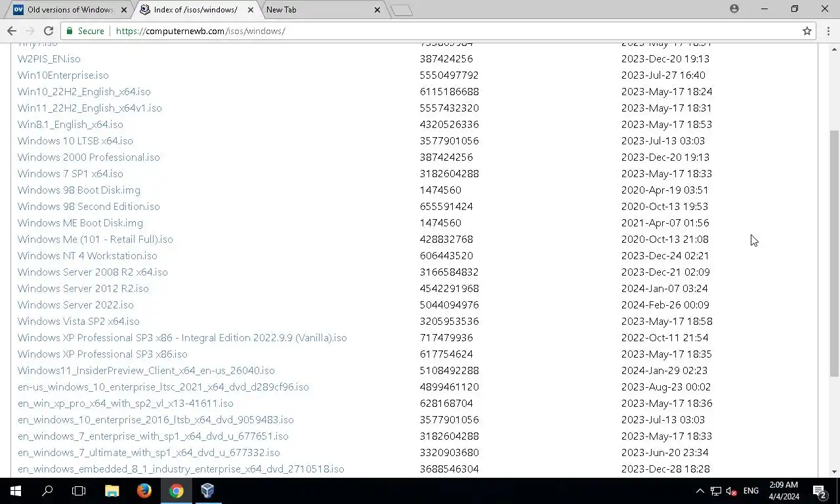Viewport: 840px width, 504px height.
Task: Download Windows 2000 Professional.iso
Action: click(x=89, y=157)
